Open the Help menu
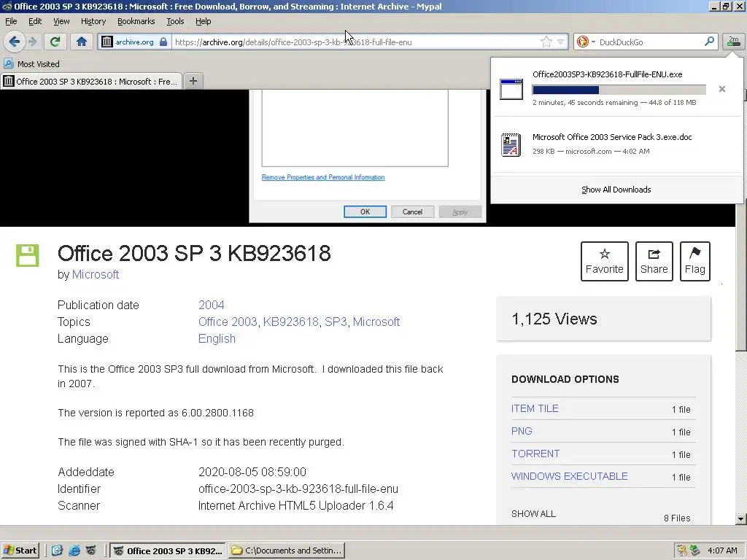 203,21
